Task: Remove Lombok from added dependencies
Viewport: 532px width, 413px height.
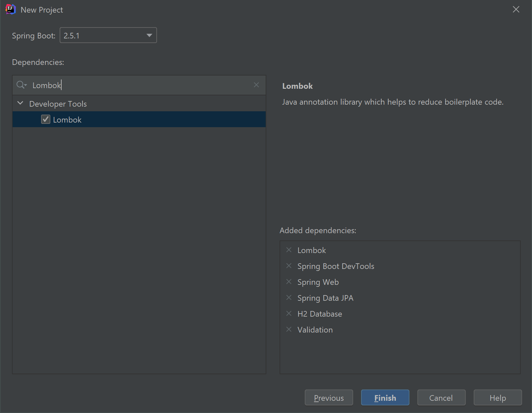Action: 289,250
